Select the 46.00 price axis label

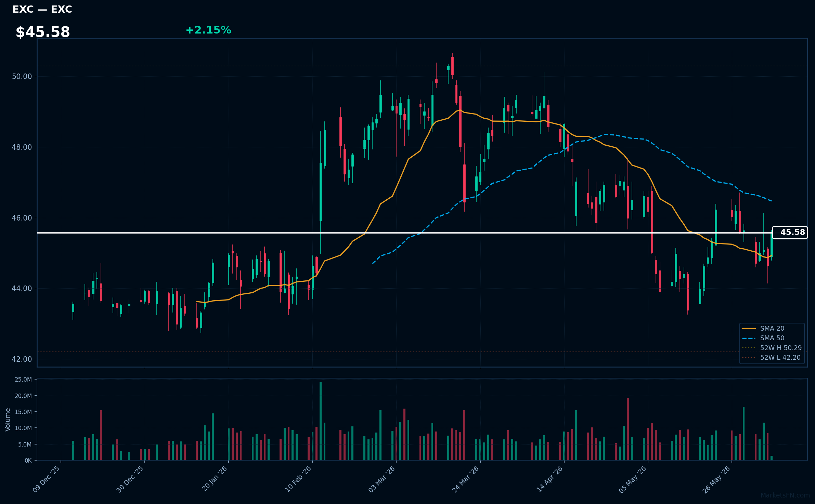coord(22,218)
